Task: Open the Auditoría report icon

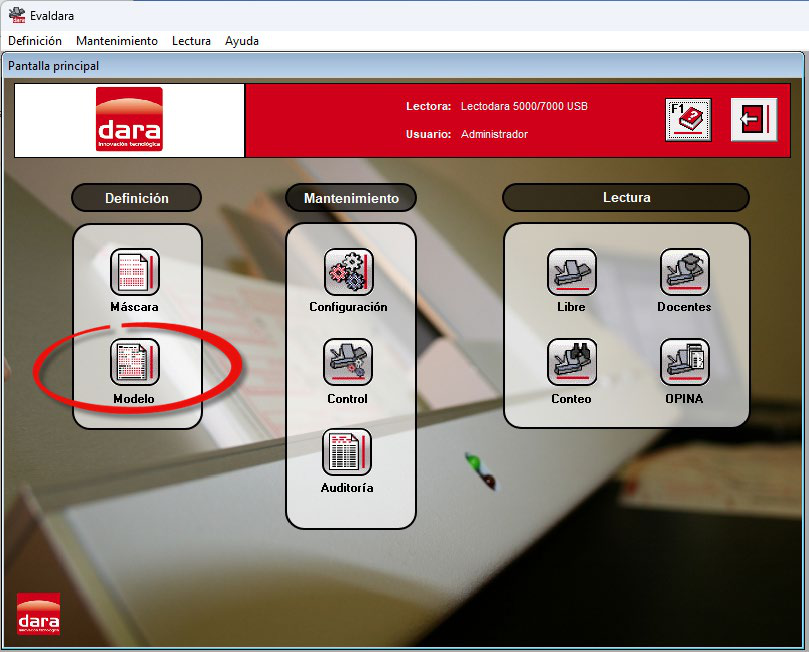Action: (x=347, y=451)
